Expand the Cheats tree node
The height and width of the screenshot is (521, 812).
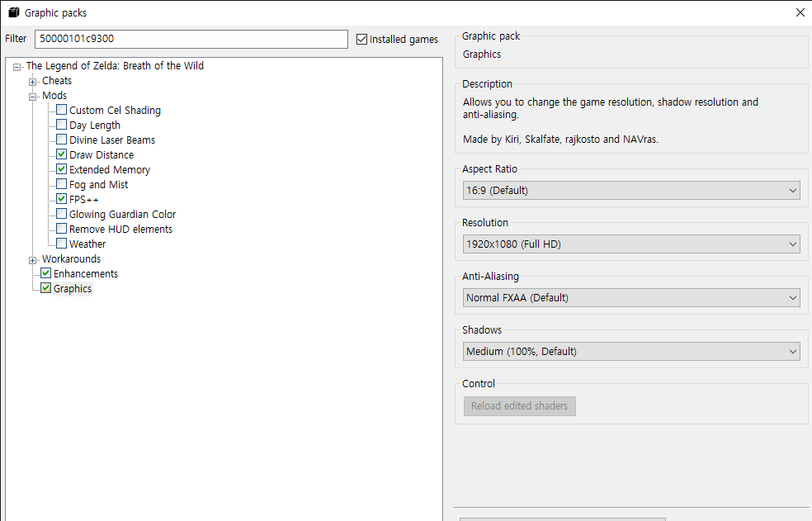pos(33,82)
